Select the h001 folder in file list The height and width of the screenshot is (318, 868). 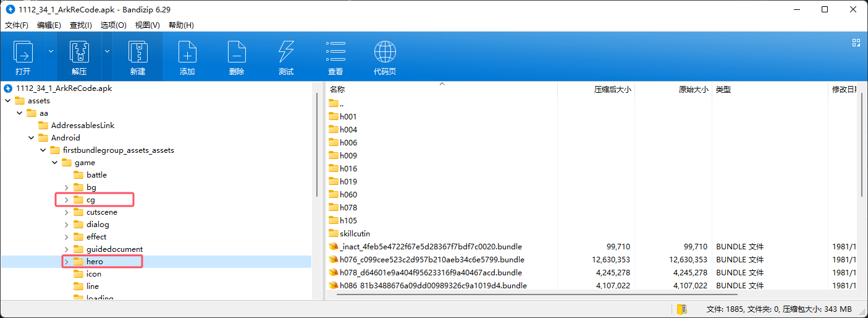click(x=343, y=116)
